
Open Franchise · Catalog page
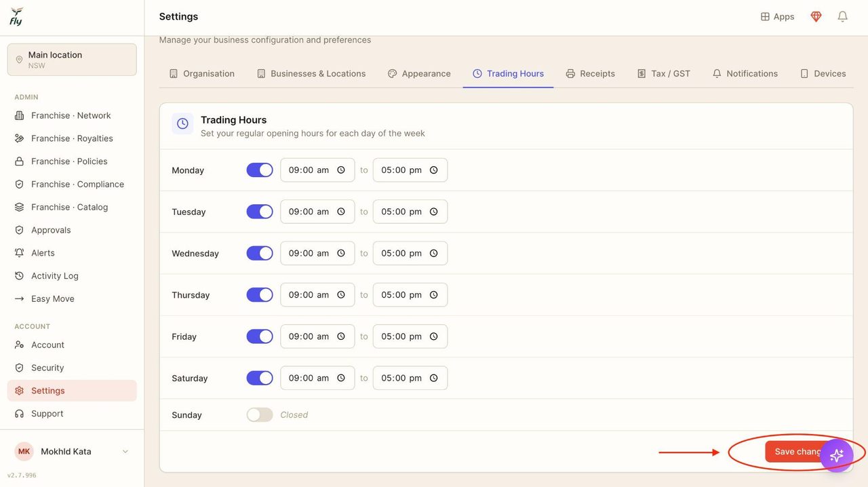tap(72, 207)
